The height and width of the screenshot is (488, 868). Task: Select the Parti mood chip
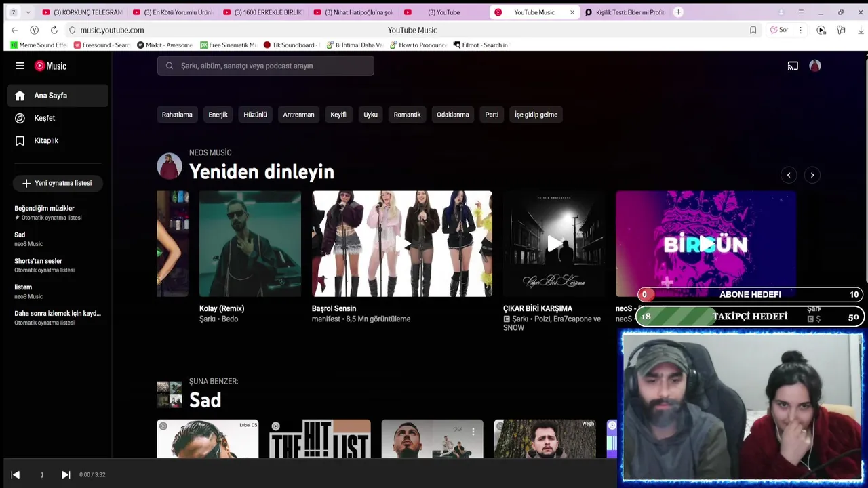[492, 115]
